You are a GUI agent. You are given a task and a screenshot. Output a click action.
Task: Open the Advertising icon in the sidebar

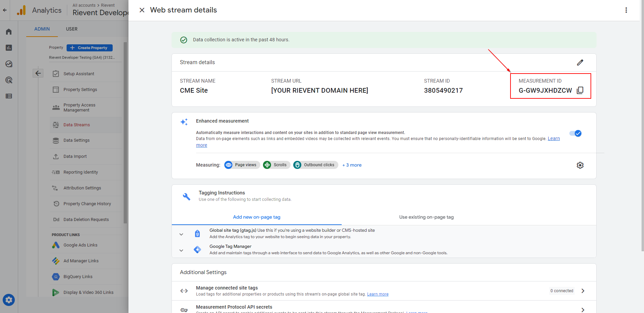[9, 80]
